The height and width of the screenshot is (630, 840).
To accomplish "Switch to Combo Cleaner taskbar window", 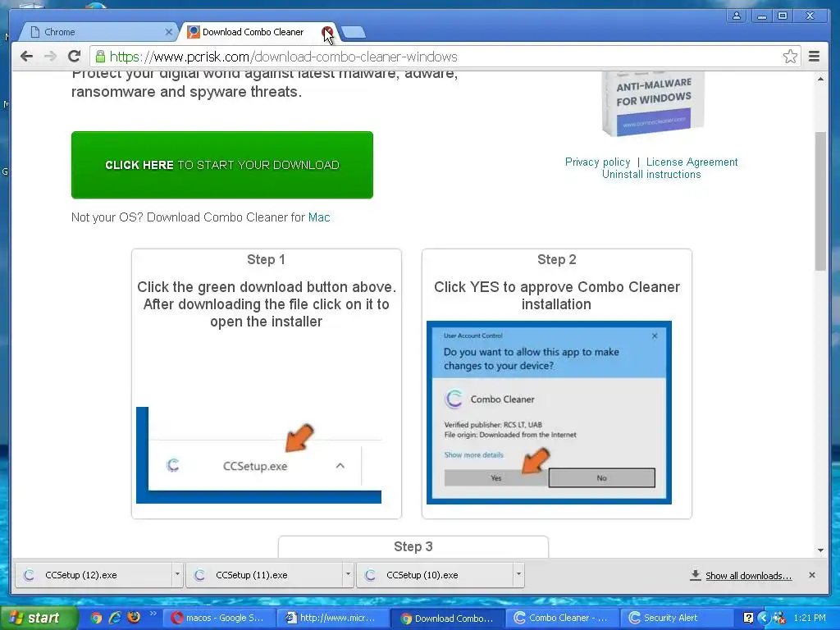I will [561, 618].
